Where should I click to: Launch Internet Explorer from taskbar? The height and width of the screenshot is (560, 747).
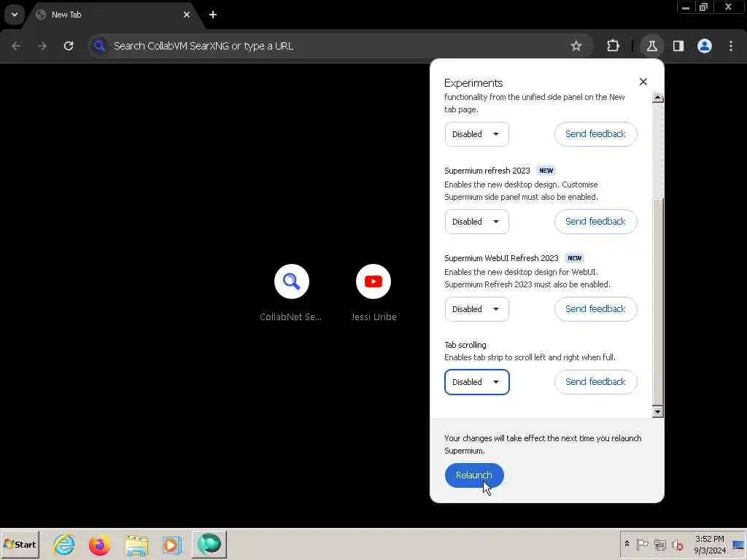click(x=64, y=545)
